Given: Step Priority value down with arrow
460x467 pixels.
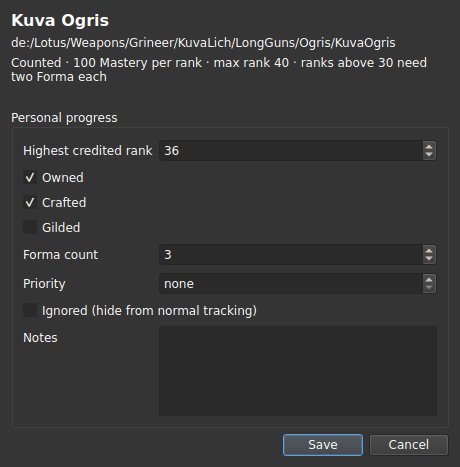Looking at the screenshot, I should tap(429, 288).
